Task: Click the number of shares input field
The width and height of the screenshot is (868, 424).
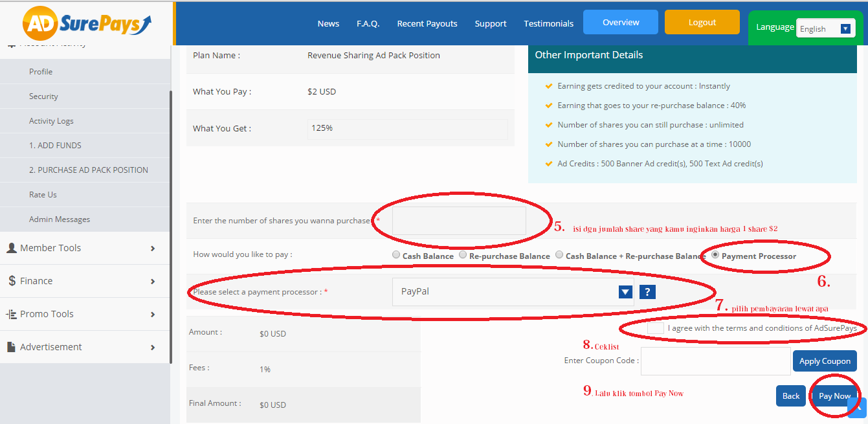Action: pyautogui.click(x=459, y=221)
